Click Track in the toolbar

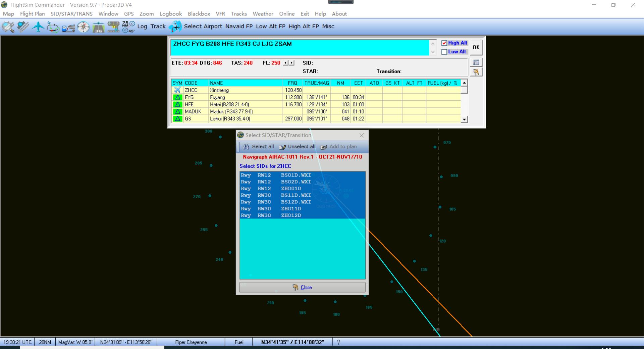click(158, 26)
